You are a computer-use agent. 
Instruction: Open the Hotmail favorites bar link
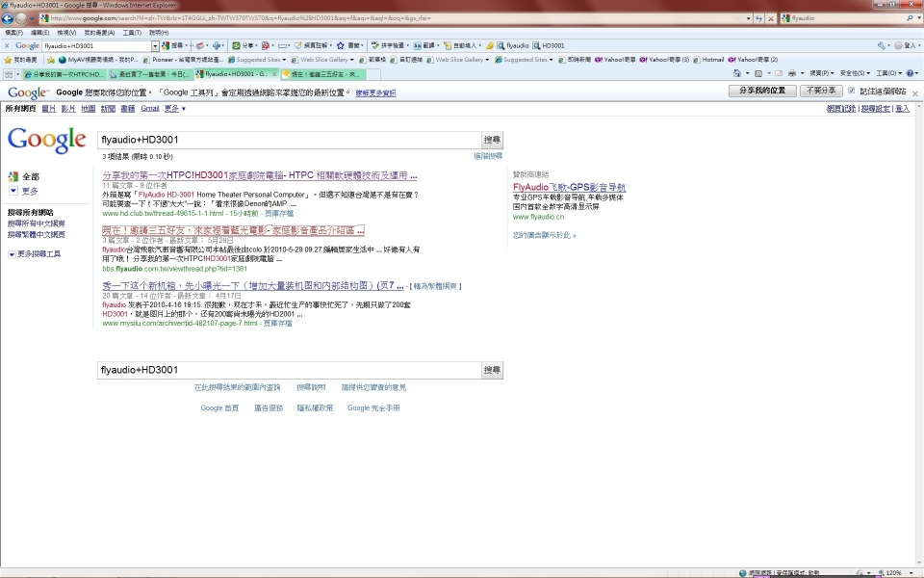[709, 60]
